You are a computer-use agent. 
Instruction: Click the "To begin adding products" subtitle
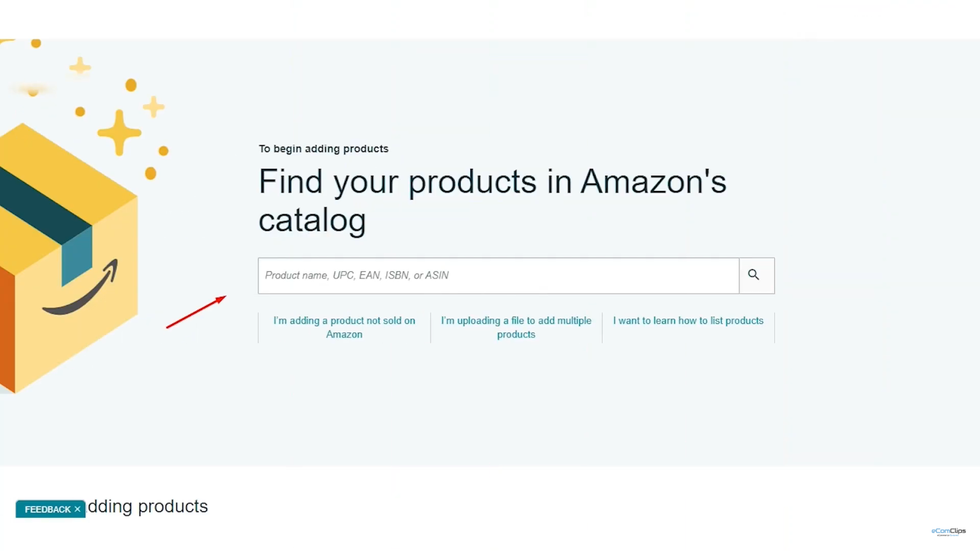tap(323, 149)
